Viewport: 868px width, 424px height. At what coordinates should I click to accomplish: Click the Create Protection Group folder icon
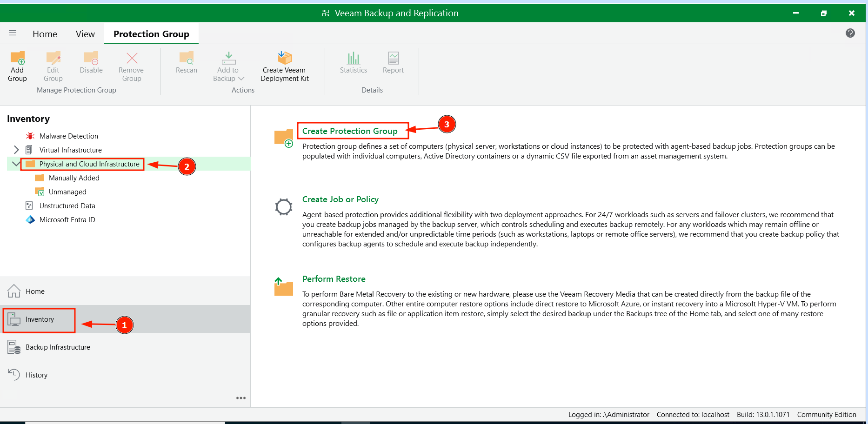(284, 139)
